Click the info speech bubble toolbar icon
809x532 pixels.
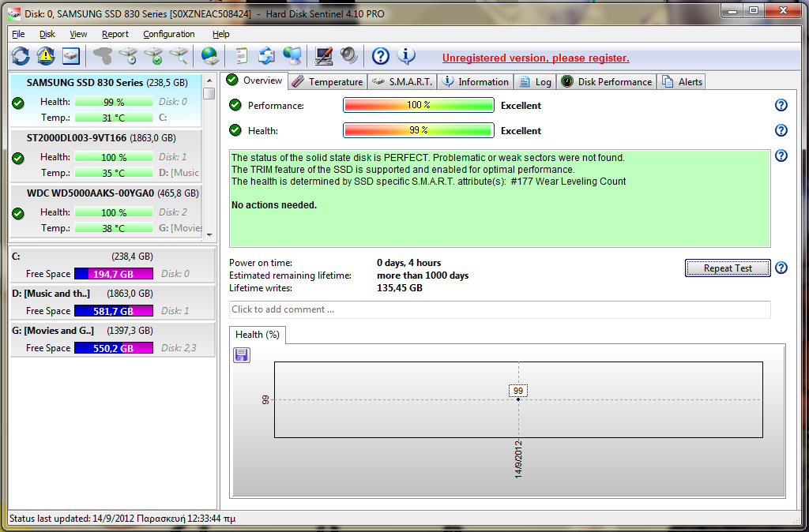pos(406,56)
